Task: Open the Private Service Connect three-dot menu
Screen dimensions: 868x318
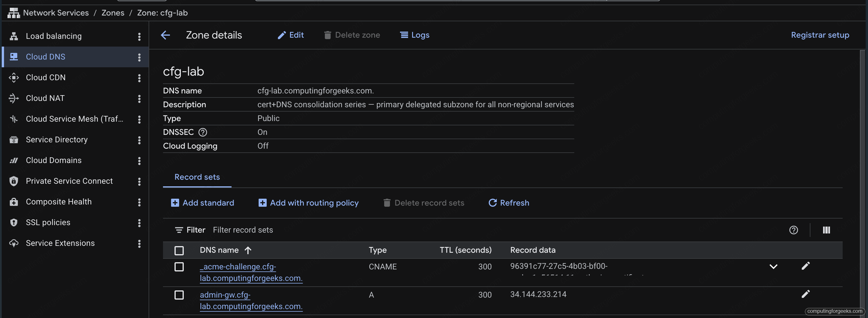Action: (139, 181)
